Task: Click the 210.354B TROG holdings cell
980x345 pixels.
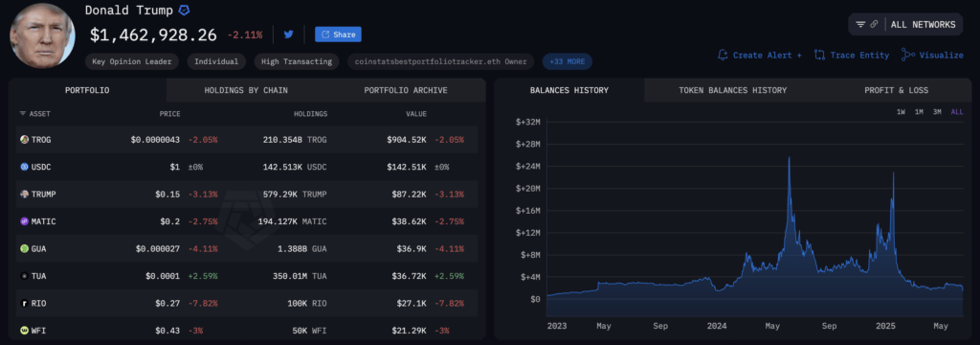Action: click(x=295, y=140)
